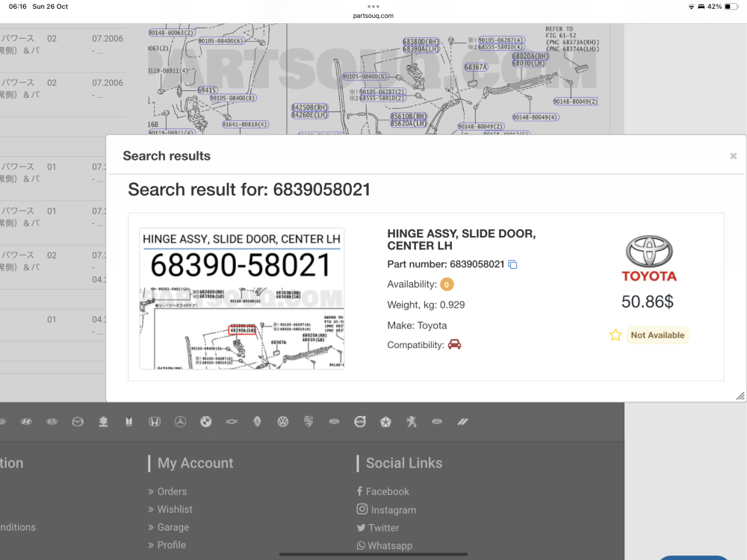The image size is (747, 560).
Task: Click diagram label 84260E(LH)
Action: (x=310, y=115)
